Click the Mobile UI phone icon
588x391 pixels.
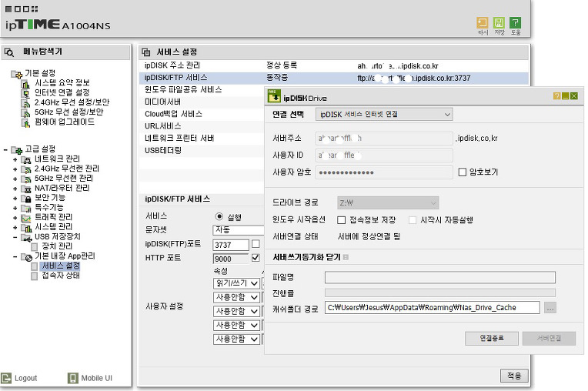[x=73, y=378]
